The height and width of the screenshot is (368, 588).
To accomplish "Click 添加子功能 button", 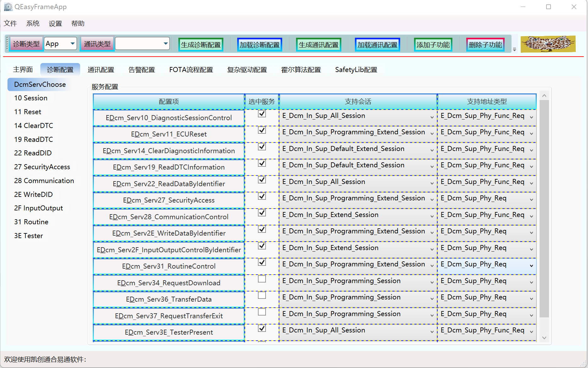I will pos(433,45).
